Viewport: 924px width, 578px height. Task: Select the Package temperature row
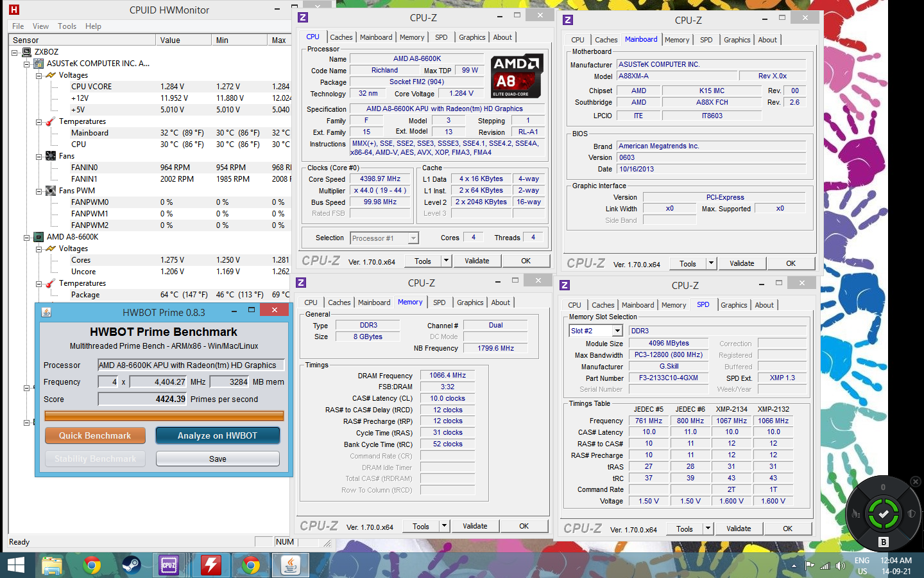coord(85,295)
